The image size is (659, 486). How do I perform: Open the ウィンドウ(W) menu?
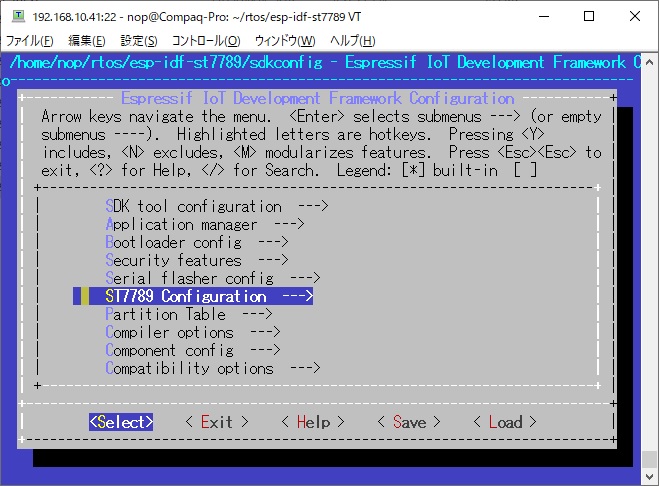click(x=285, y=41)
